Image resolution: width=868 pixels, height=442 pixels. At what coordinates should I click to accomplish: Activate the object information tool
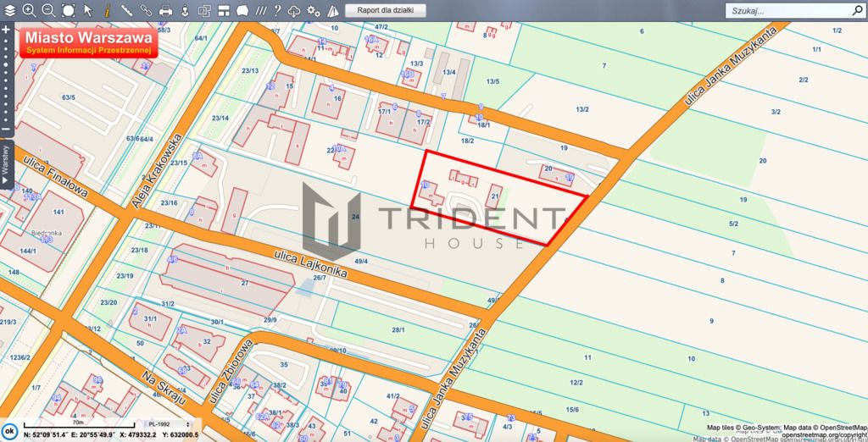[x=108, y=10]
